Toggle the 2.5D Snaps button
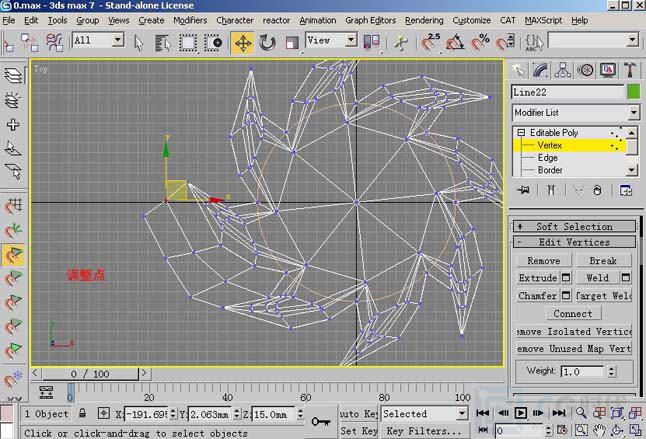The width and height of the screenshot is (646, 439). coord(431,43)
